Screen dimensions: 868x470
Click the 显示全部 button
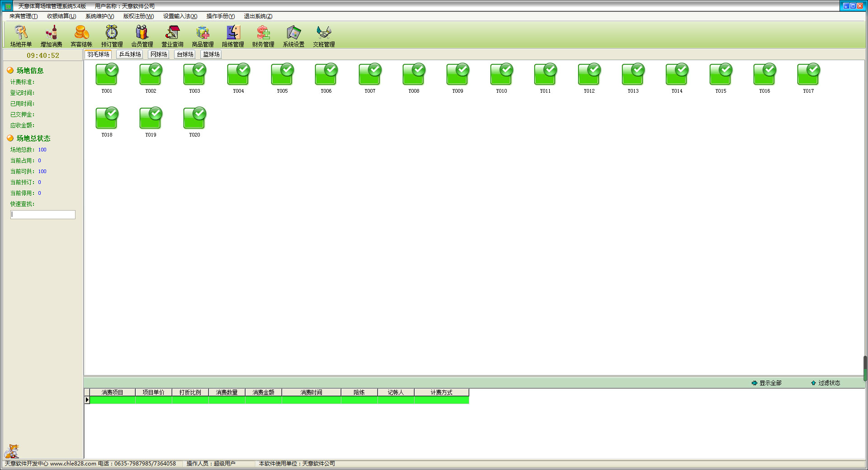(766, 383)
